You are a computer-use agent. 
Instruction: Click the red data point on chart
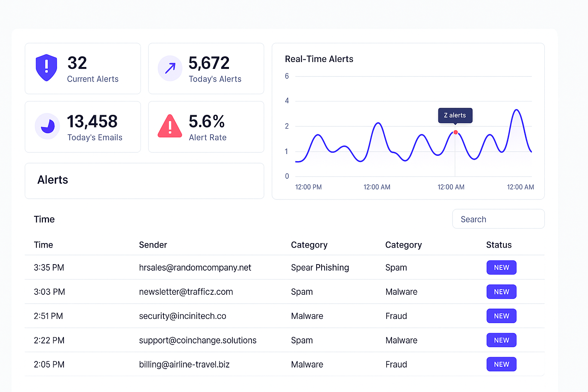click(x=456, y=132)
